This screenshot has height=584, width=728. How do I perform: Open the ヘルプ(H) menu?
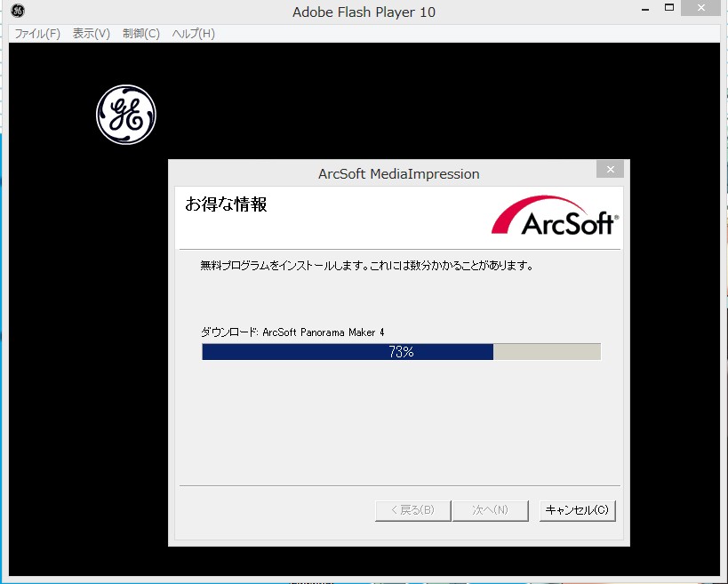tap(193, 34)
